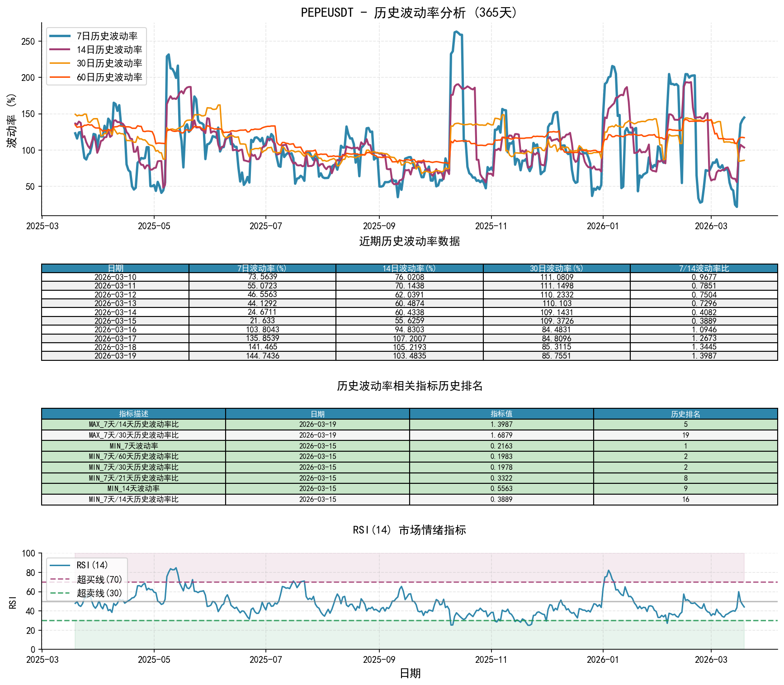
Task: Select the 144.7436 value cell
Action: (x=262, y=356)
